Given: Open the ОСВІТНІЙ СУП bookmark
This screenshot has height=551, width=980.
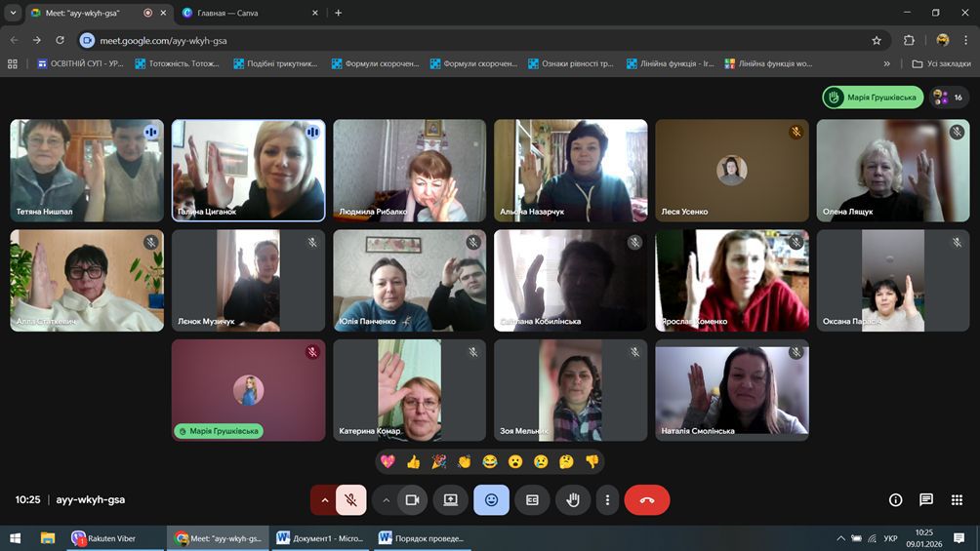Looking at the screenshot, I should click(80, 63).
